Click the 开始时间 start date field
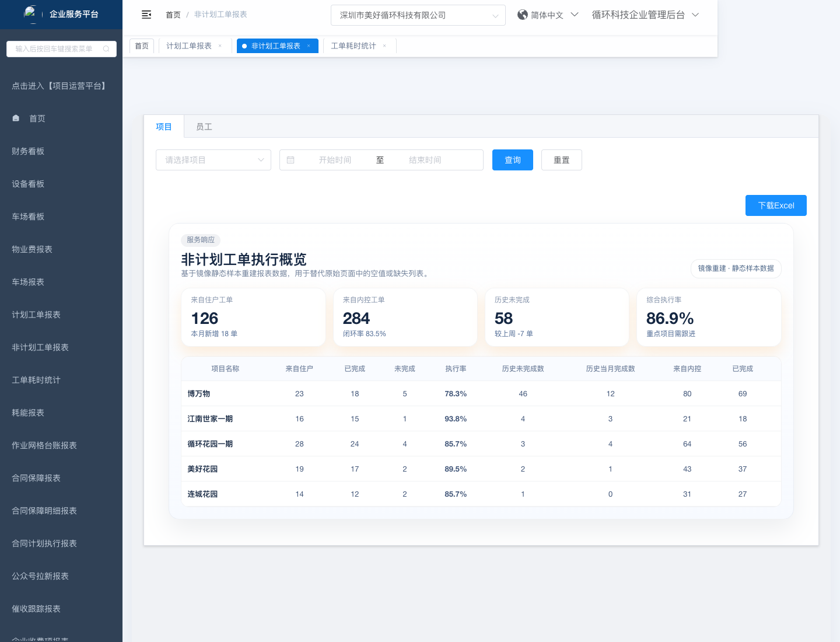This screenshot has height=642, width=840. click(335, 160)
